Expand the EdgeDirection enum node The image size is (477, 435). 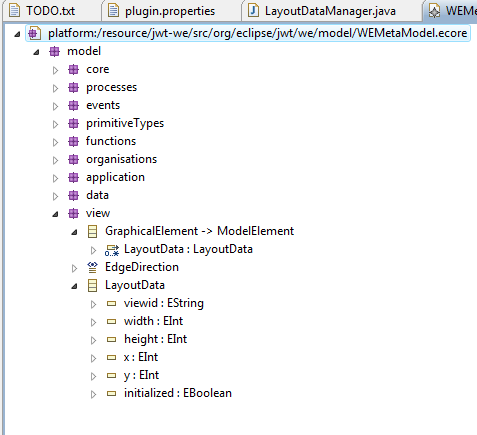(74, 268)
